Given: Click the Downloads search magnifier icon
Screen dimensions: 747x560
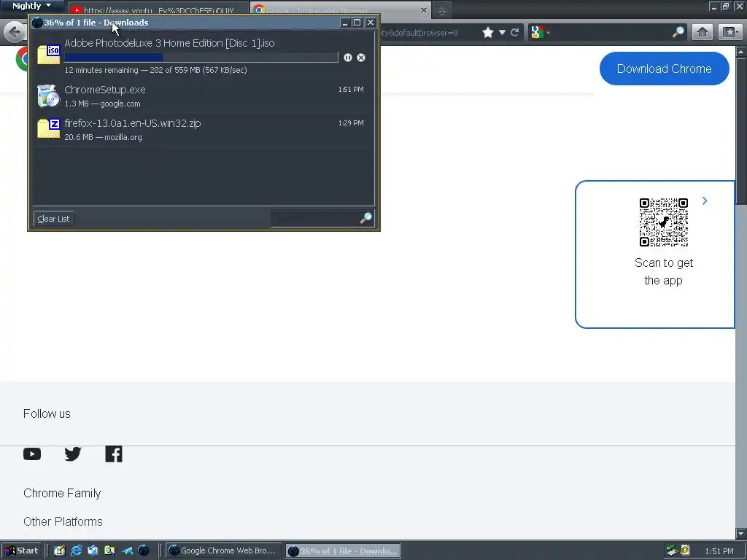Looking at the screenshot, I should pyautogui.click(x=366, y=218).
